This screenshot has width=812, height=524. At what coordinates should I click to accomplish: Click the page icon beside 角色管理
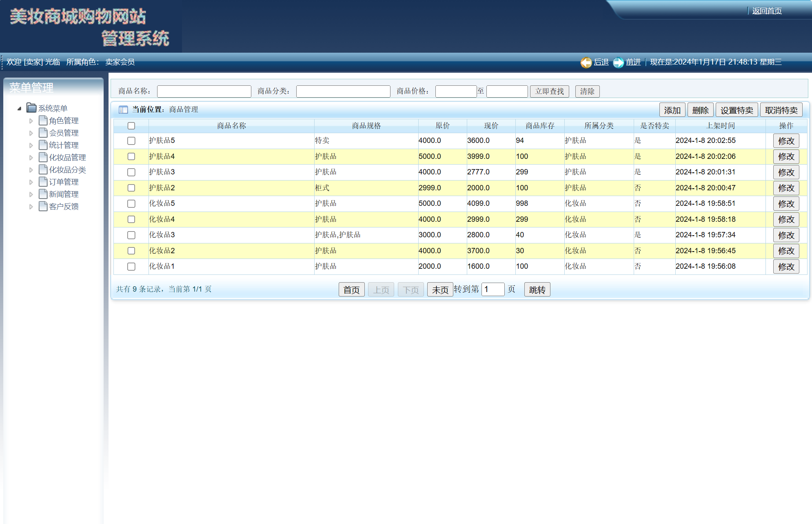(43, 120)
